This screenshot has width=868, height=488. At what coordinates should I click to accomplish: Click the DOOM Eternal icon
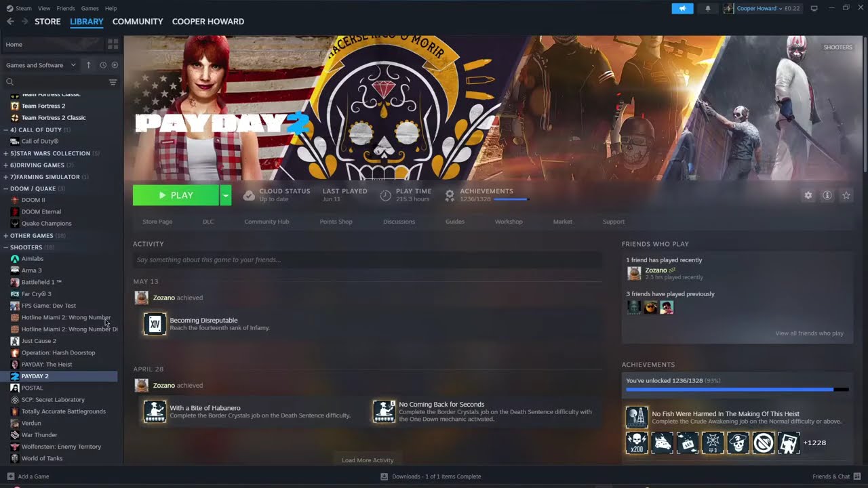(x=15, y=211)
